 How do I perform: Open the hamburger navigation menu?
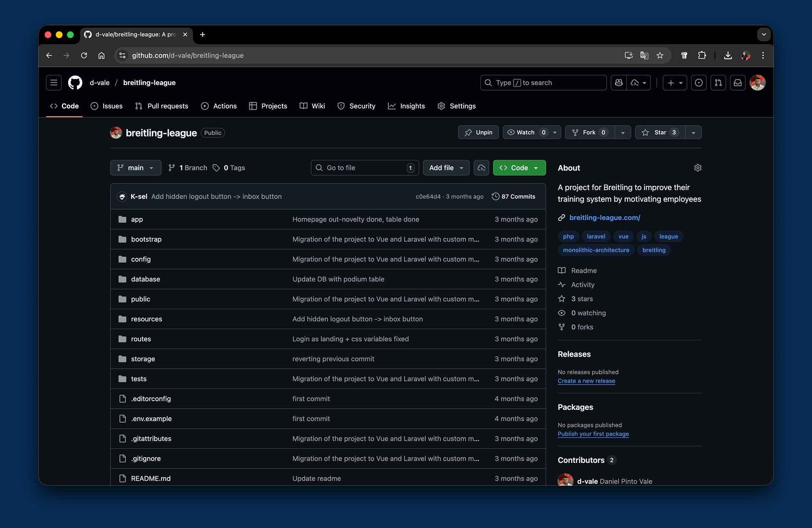(54, 83)
